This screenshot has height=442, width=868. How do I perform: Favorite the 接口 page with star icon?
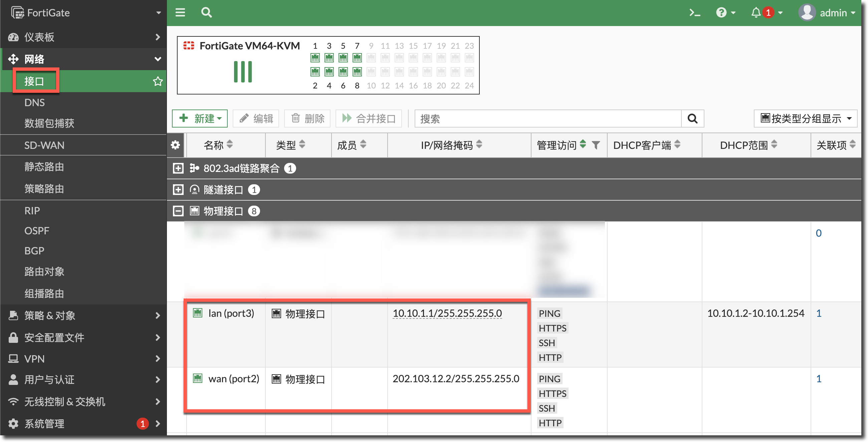[158, 81]
